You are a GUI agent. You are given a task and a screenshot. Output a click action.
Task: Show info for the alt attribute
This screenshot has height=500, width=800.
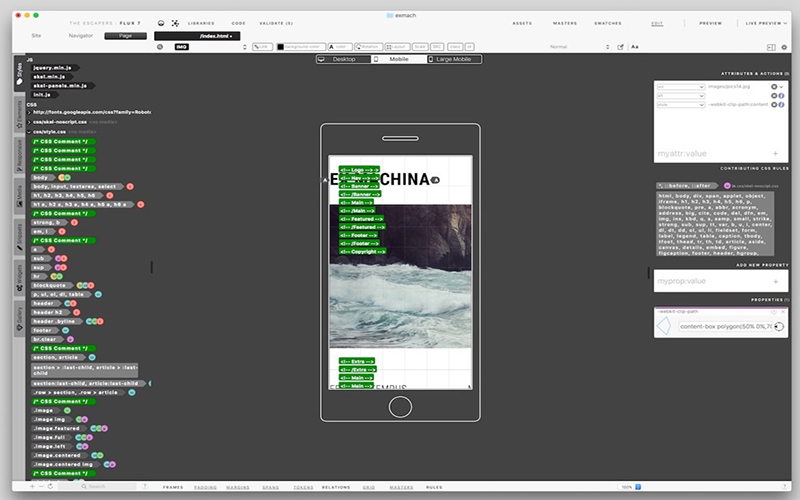tap(781, 95)
